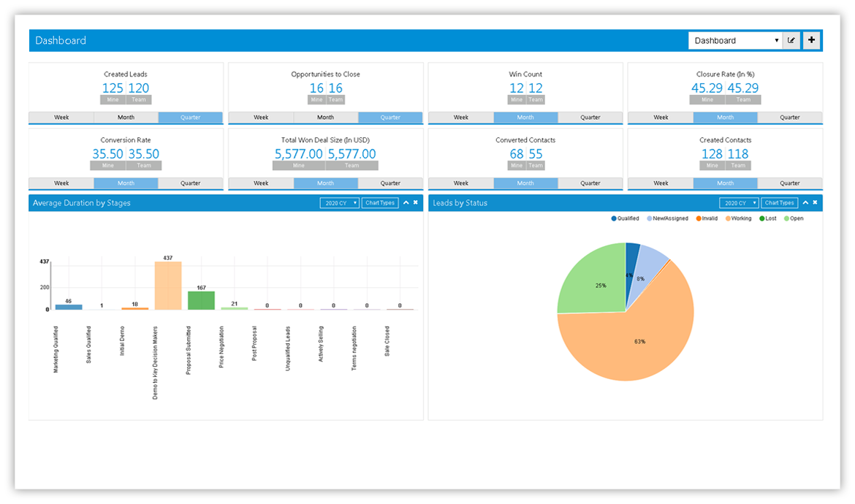This screenshot has width=855, height=504.
Task: Open 2020 CY dropdown in Leads by Status
Action: tap(739, 203)
